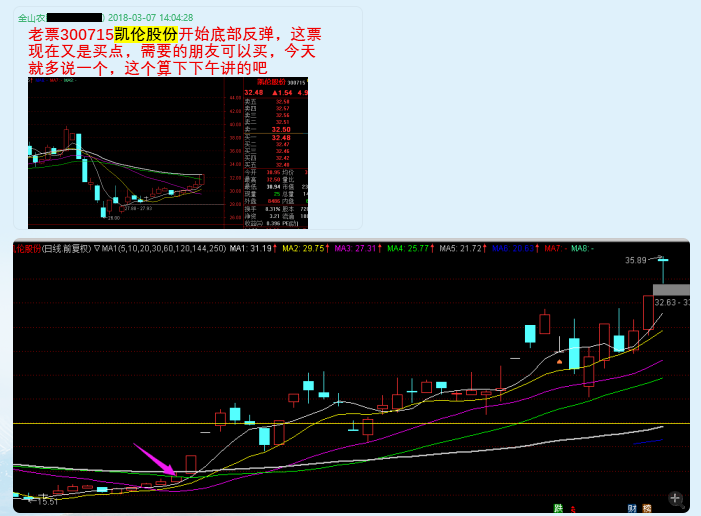701x516 pixels.
Task: Click the orange marker icon beside 财
Action: tap(647, 508)
